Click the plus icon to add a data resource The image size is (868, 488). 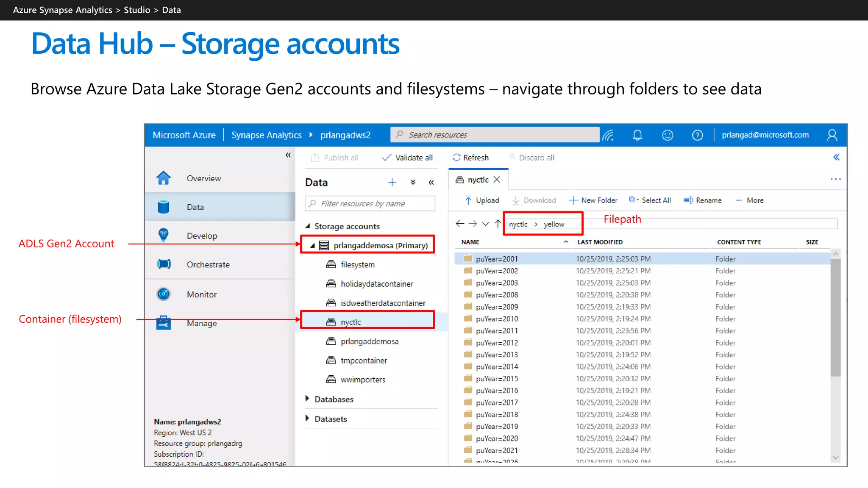click(x=392, y=182)
